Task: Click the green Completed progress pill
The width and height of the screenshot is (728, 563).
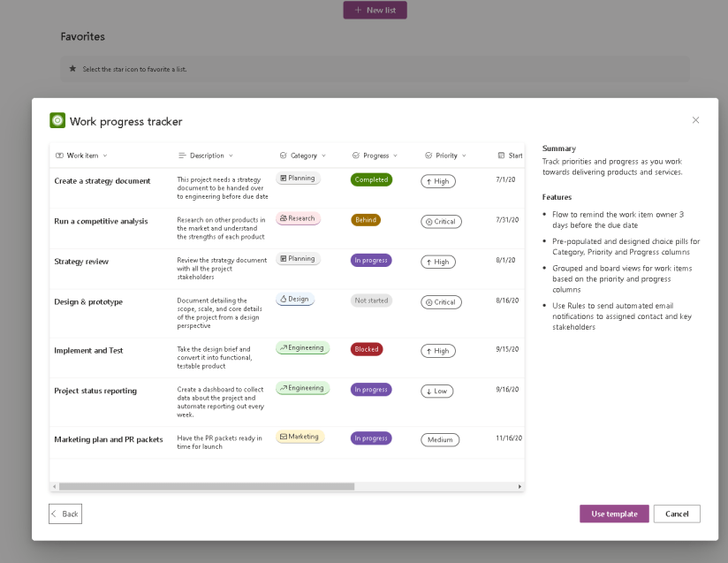Action: (x=371, y=179)
